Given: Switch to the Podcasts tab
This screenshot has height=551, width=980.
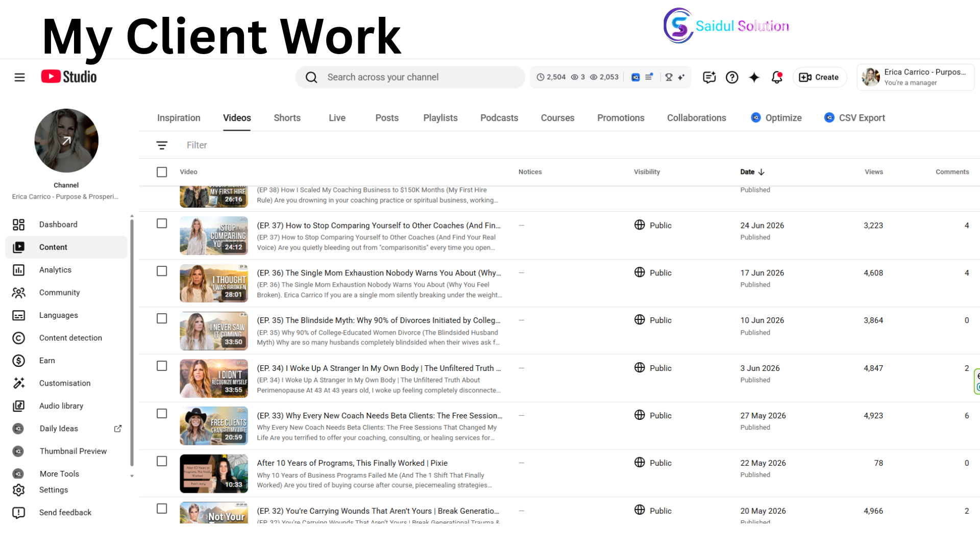Looking at the screenshot, I should tap(499, 118).
